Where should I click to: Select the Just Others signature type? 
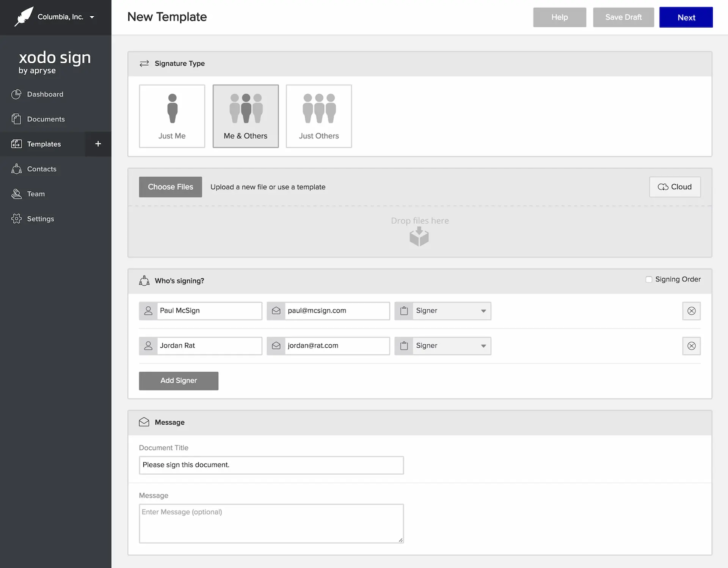point(319,116)
